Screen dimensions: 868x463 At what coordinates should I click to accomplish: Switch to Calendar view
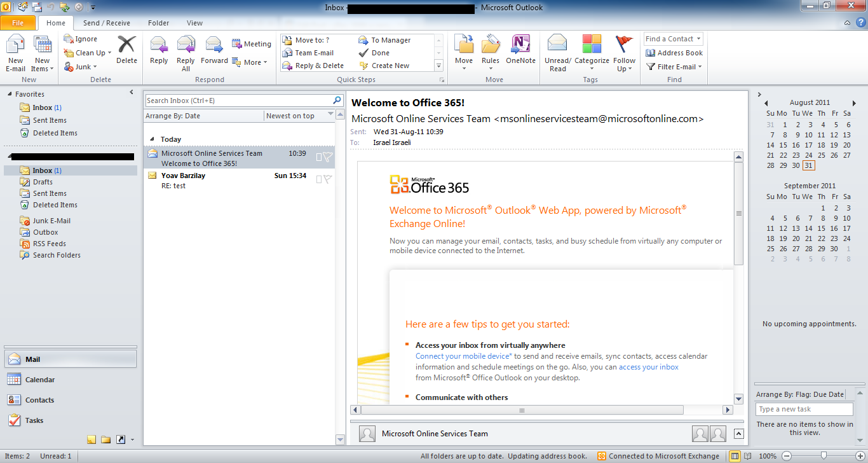[x=70, y=380]
